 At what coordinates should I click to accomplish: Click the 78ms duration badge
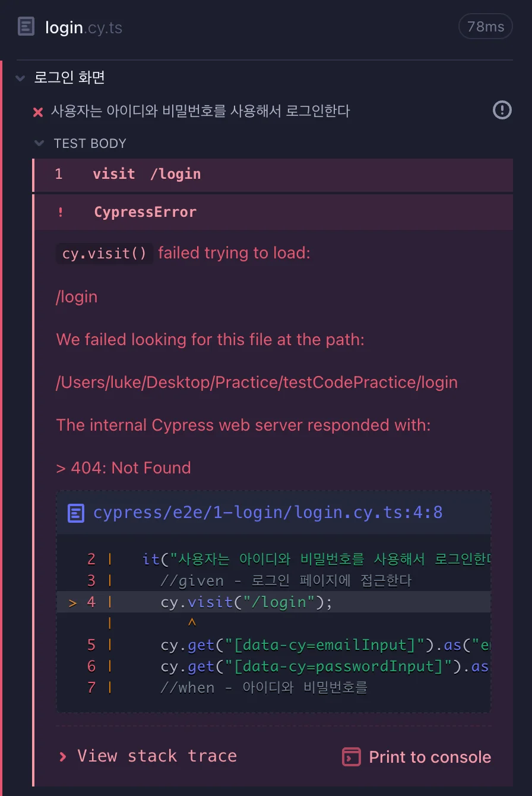pyautogui.click(x=485, y=27)
